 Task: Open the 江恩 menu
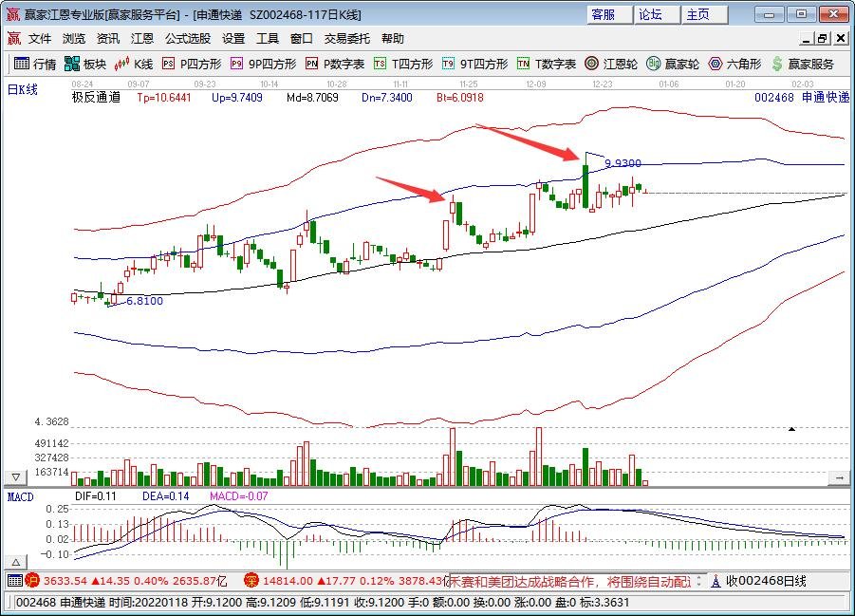pos(141,38)
